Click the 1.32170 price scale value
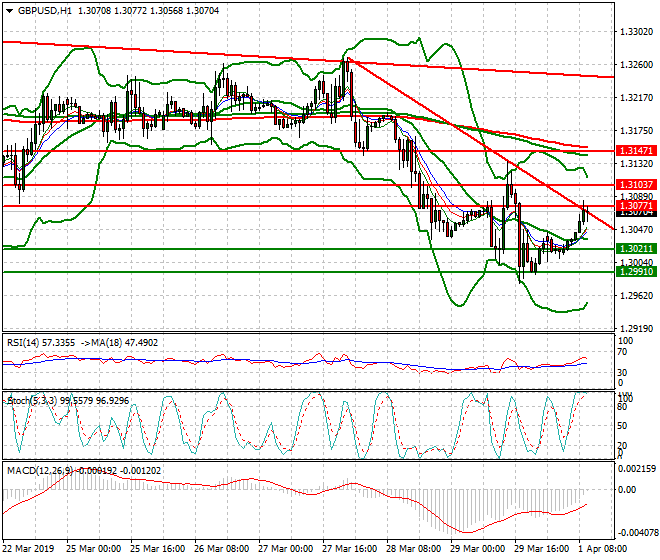 point(636,98)
